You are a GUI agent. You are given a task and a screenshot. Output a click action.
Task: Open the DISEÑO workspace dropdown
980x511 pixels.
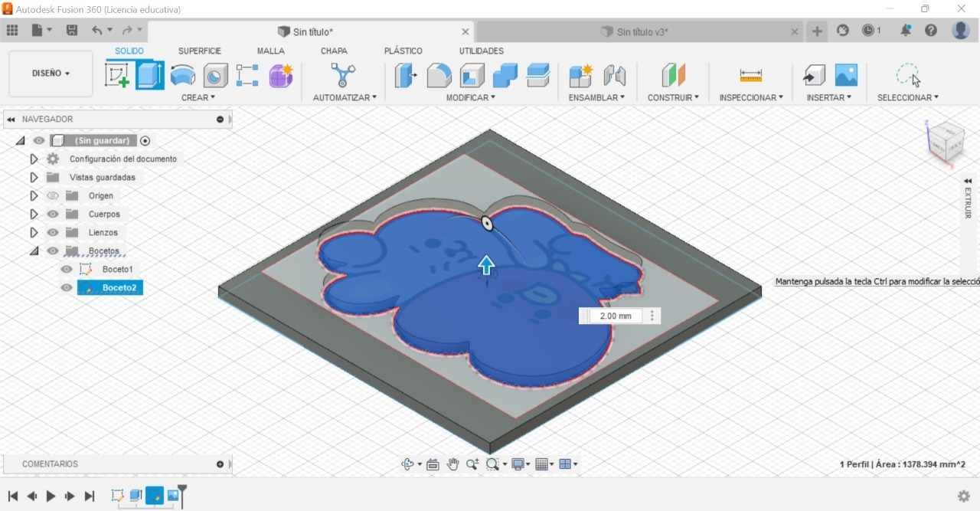coord(51,74)
